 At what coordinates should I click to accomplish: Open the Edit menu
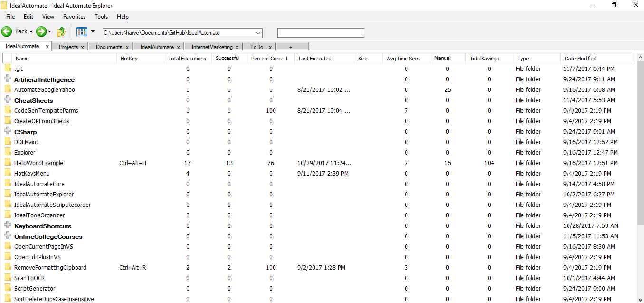tap(28, 17)
